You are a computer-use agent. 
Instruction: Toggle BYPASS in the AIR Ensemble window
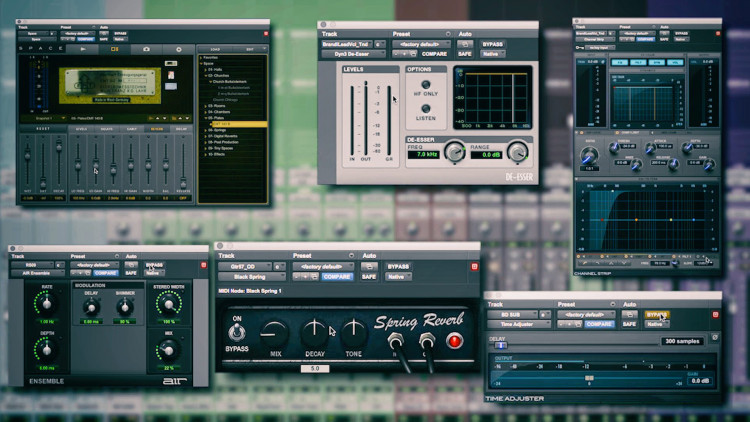(x=154, y=265)
